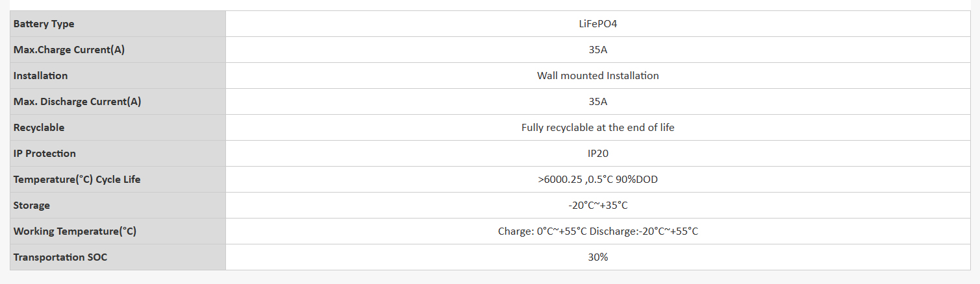Click Wall mounted Installation text
This screenshot has height=284, width=980.
(597, 76)
